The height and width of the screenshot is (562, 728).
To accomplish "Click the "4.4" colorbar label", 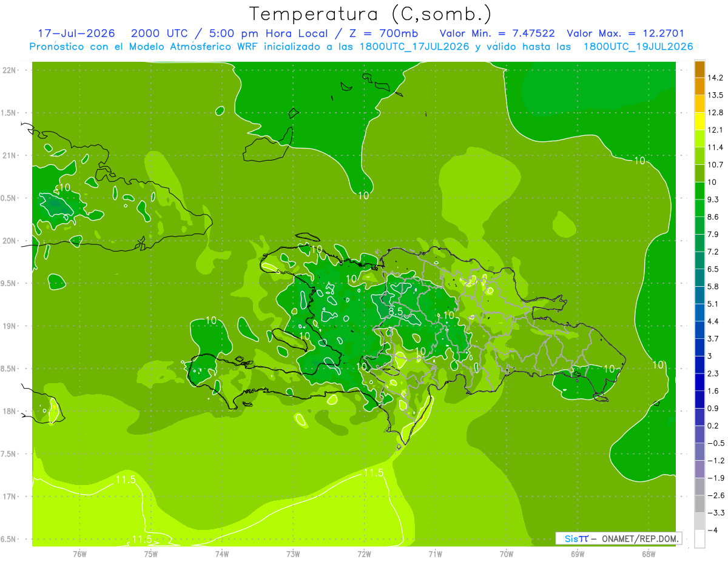I will click(x=713, y=321).
